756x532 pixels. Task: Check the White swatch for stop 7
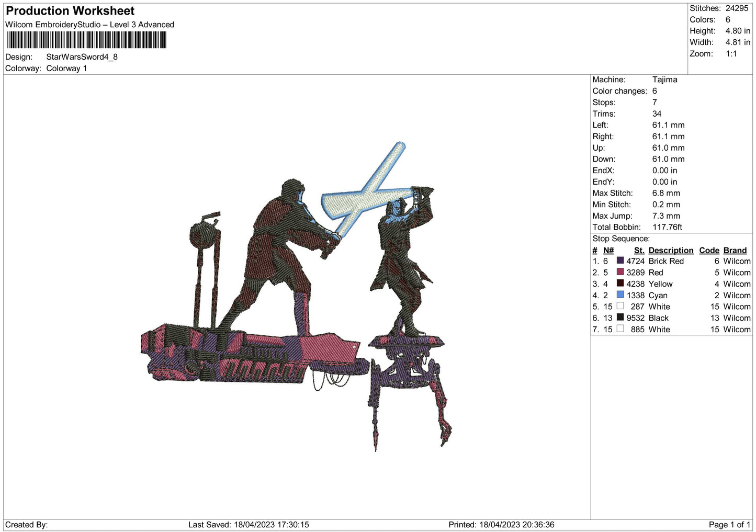(x=620, y=329)
